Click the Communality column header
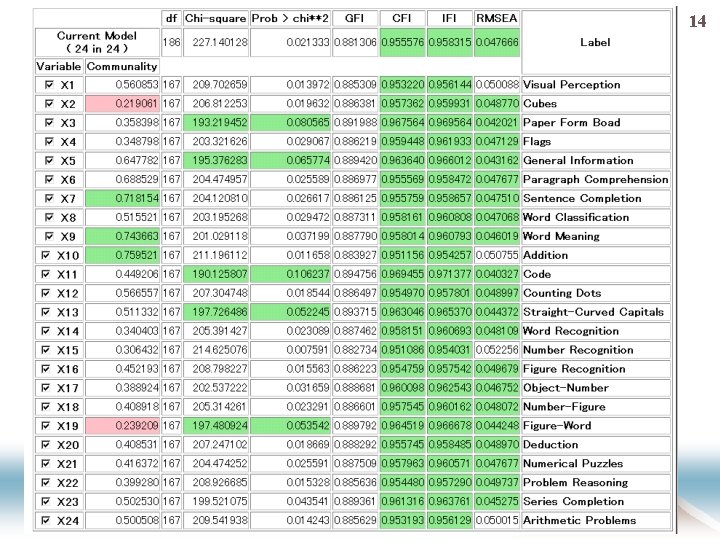720x540 pixels. point(122,67)
